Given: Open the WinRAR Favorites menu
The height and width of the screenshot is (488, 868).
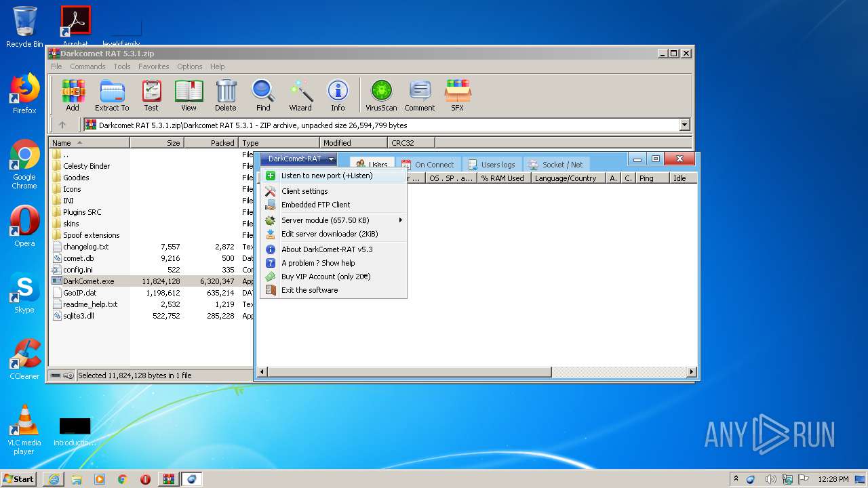Looking at the screenshot, I should 154,66.
